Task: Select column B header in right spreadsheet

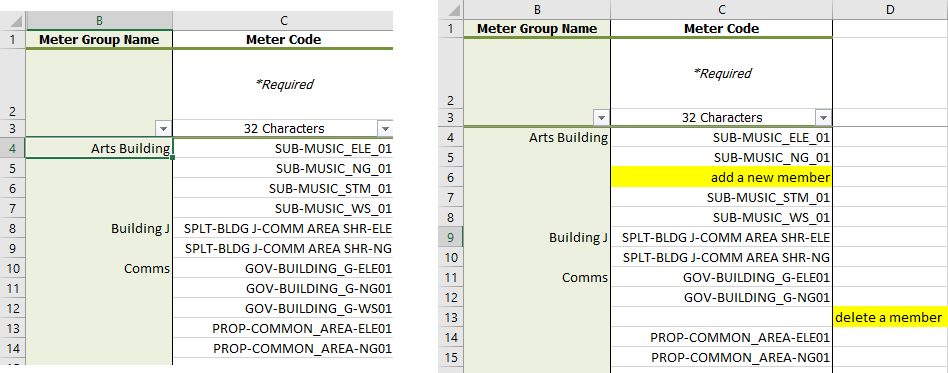Action: (537, 9)
